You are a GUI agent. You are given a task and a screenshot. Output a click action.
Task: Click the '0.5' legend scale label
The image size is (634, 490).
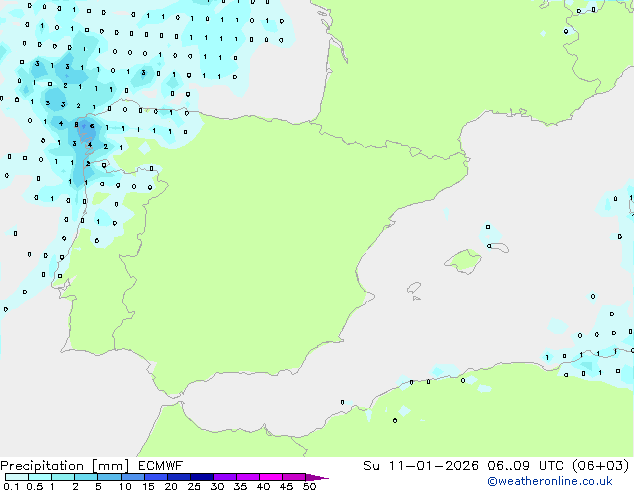point(35,486)
